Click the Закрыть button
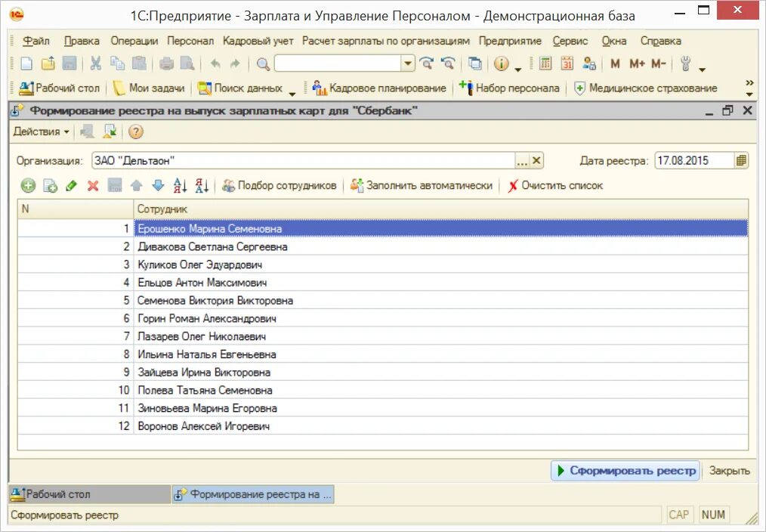 (x=729, y=471)
